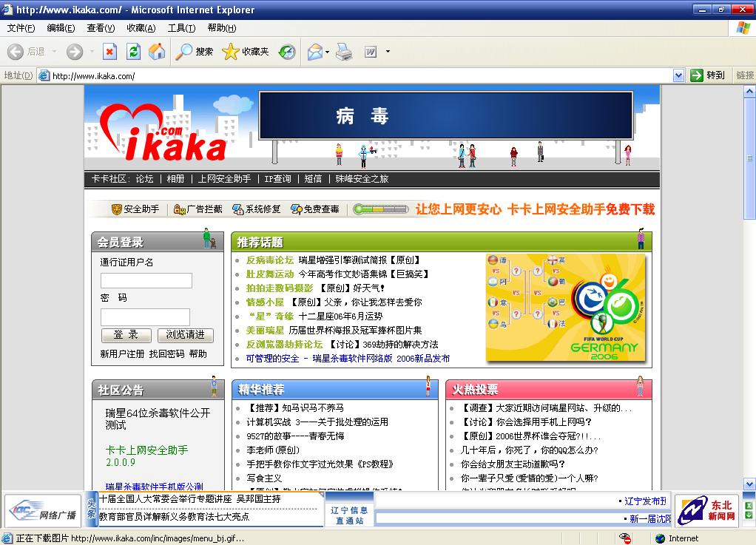Click the Germany 2006 World Cup image
This screenshot has width=756, height=545.
566,308
